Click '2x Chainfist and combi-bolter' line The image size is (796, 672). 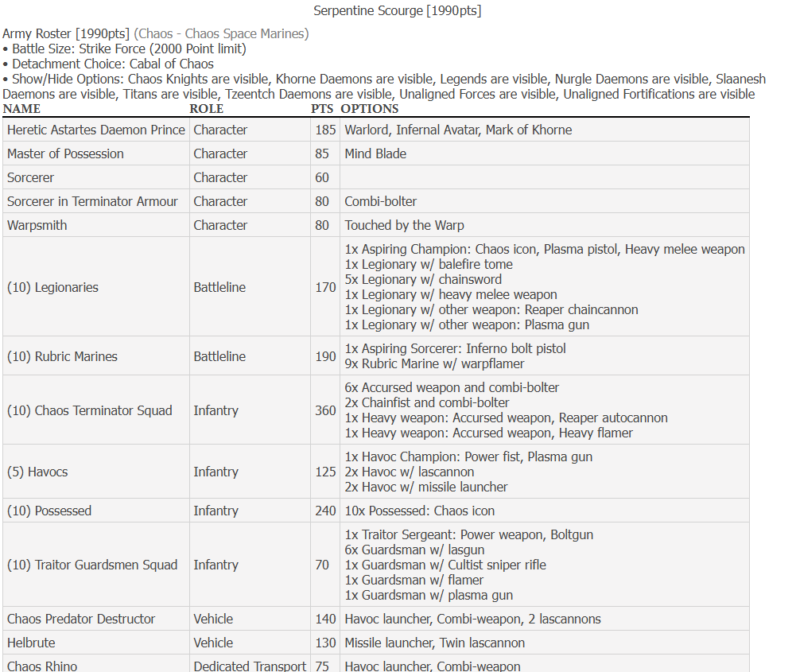427,403
